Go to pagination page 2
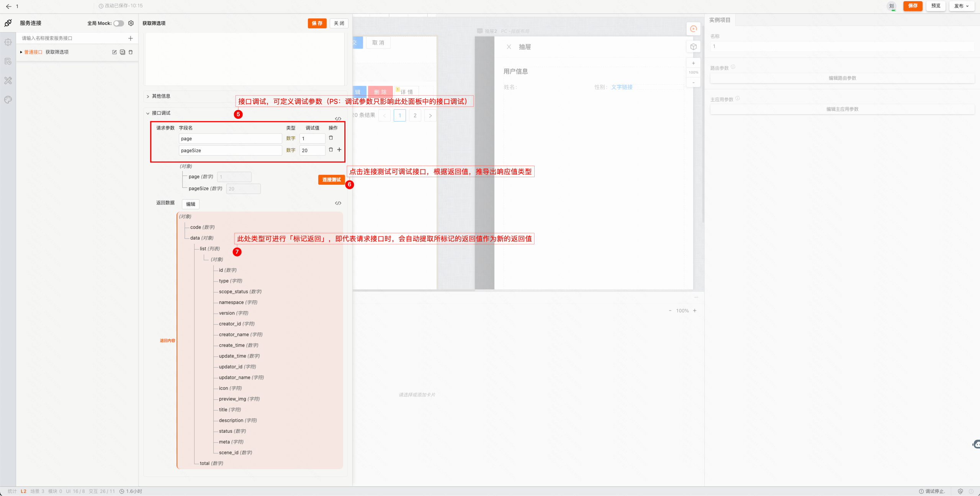 tap(415, 115)
